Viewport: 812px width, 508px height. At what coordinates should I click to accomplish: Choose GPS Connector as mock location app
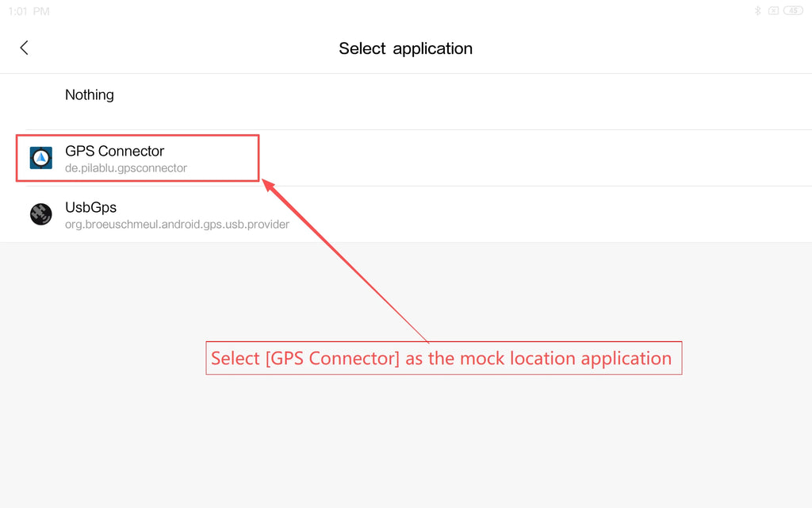[x=406, y=158]
